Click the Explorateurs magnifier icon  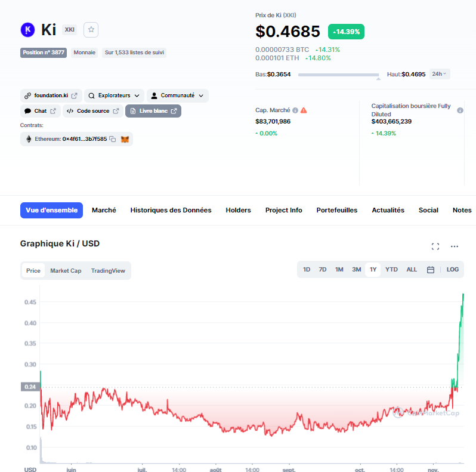point(91,95)
